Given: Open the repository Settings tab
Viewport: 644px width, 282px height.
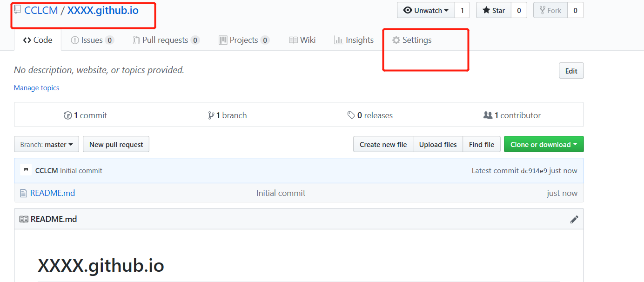Looking at the screenshot, I should click(x=412, y=40).
